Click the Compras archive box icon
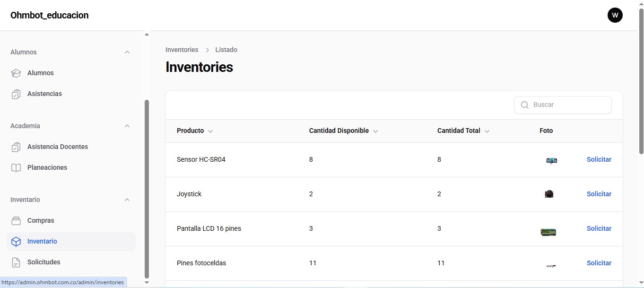Image resolution: width=644 pixels, height=288 pixels. (16, 221)
